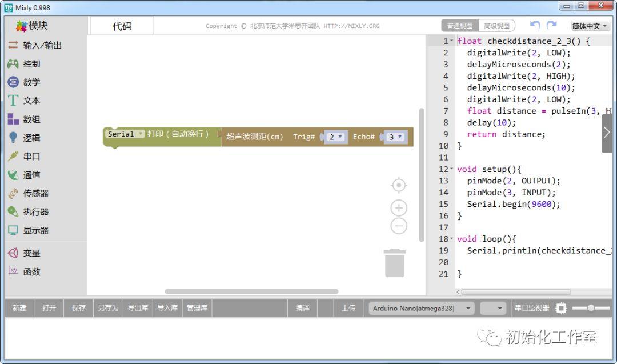Open the 执行器 actuator category
617x364 pixels.
[x=35, y=212]
